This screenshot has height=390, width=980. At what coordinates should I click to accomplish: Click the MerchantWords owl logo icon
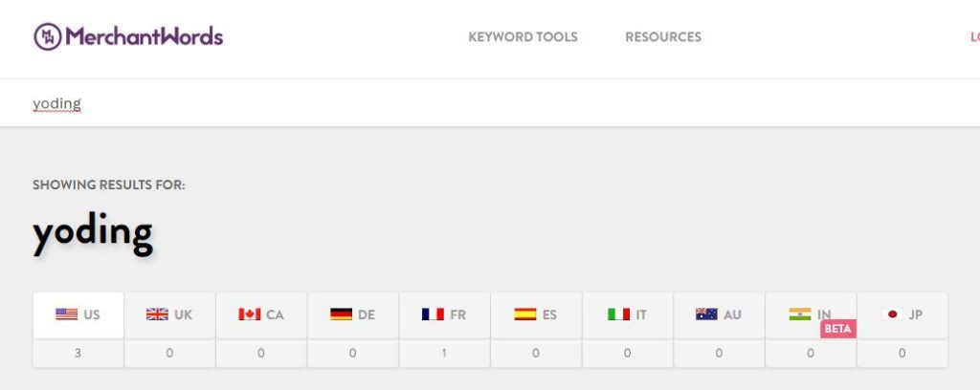[x=48, y=37]
